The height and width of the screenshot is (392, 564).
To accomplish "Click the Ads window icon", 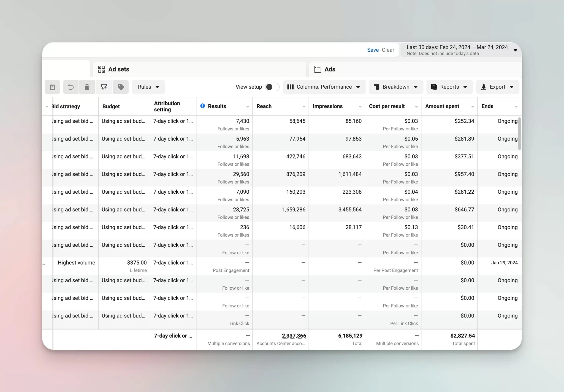I will (x=318, y=69).
